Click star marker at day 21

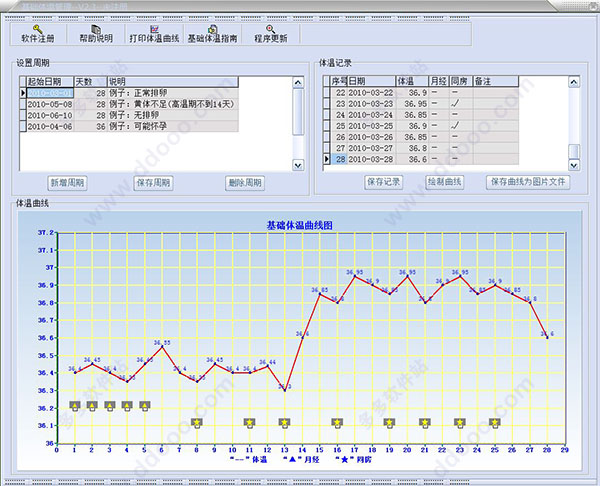(x=424, y=423)
